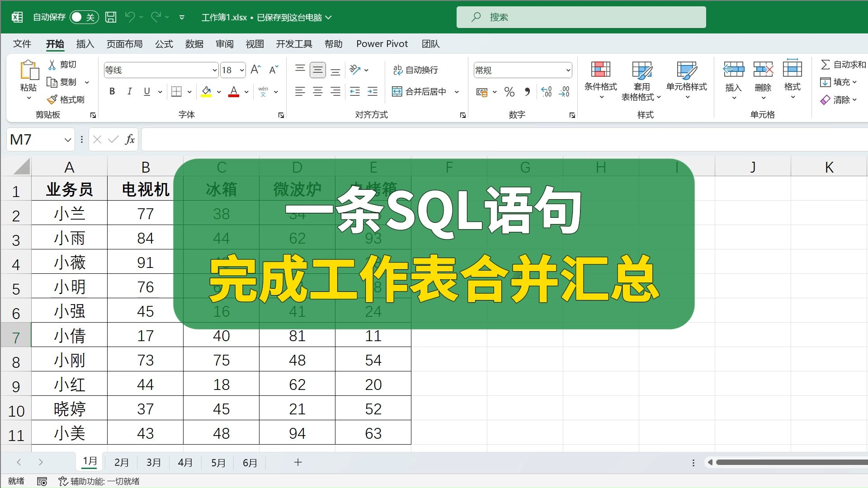Click inside the 搜索 search box
This screenshot has width=868, height=488.
click(581, 17)
